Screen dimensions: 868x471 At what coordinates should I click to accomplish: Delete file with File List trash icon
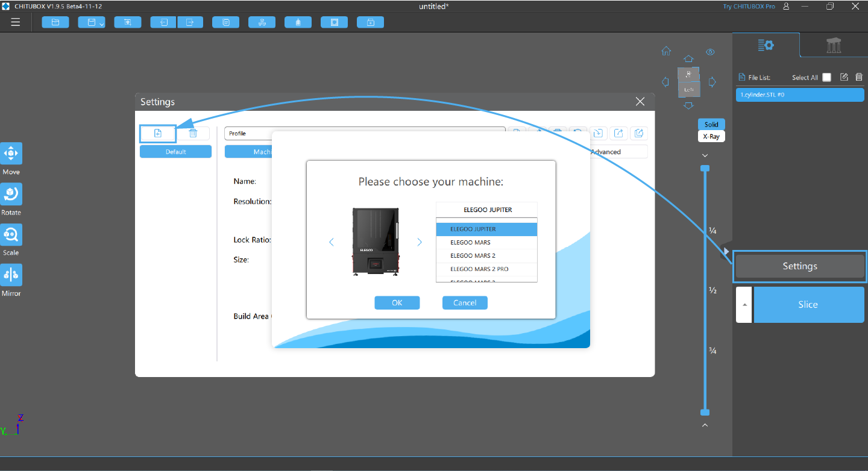[859, 77]
